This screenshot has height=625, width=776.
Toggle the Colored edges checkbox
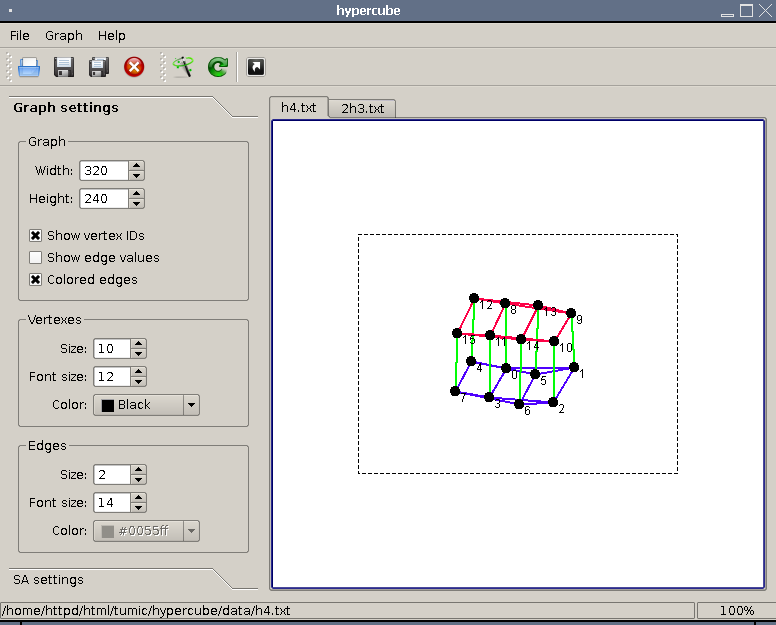35,280
